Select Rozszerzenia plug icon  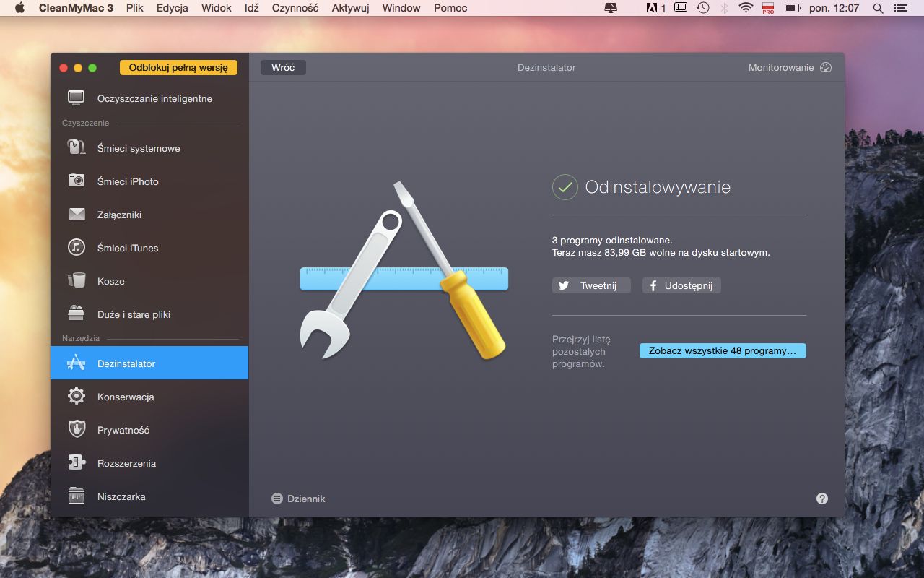coord(77,462)
